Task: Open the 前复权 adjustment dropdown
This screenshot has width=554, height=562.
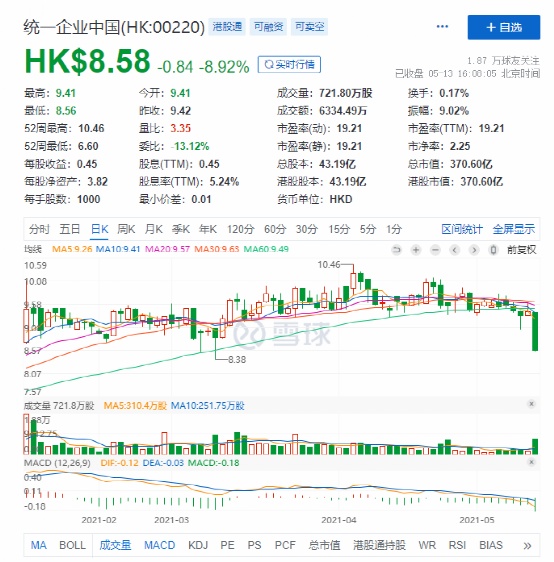Action: coord(521,249)
